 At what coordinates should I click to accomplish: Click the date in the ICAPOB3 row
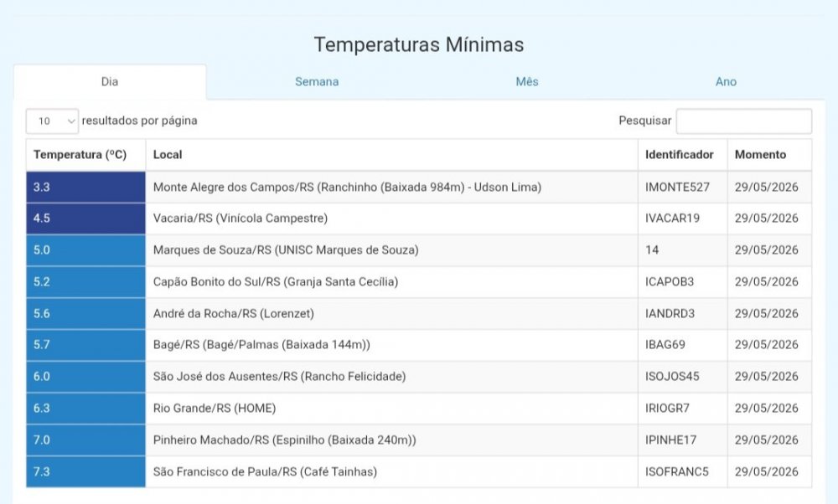(x=767, y=282)
